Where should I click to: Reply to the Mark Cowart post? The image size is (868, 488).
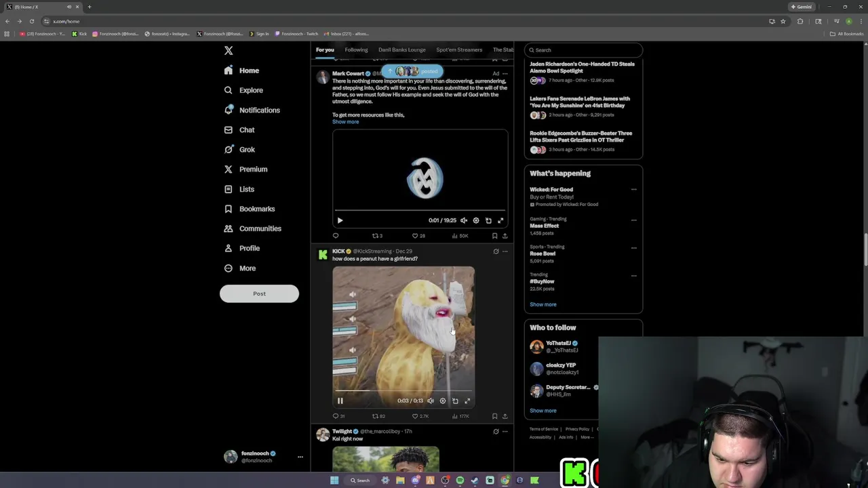pos(335,236)
